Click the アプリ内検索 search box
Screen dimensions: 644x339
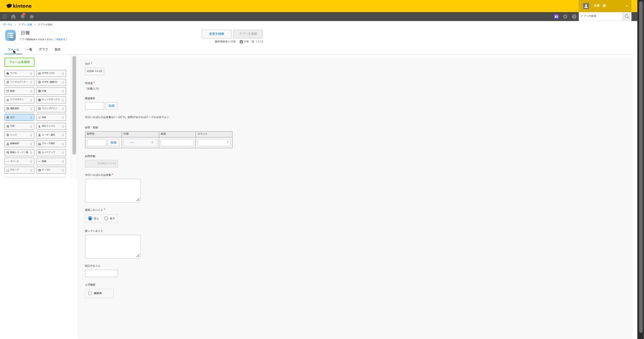pyautogui.click(x=600, y=16)
